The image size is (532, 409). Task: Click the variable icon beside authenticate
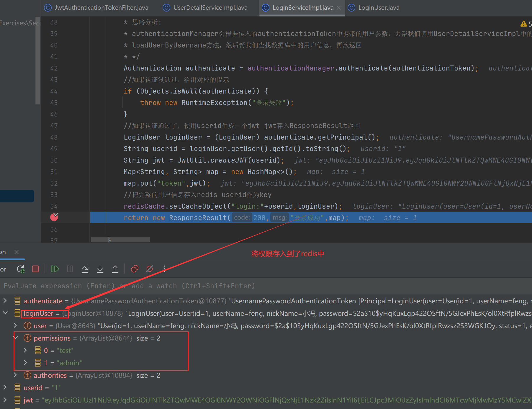click(17, 301)
